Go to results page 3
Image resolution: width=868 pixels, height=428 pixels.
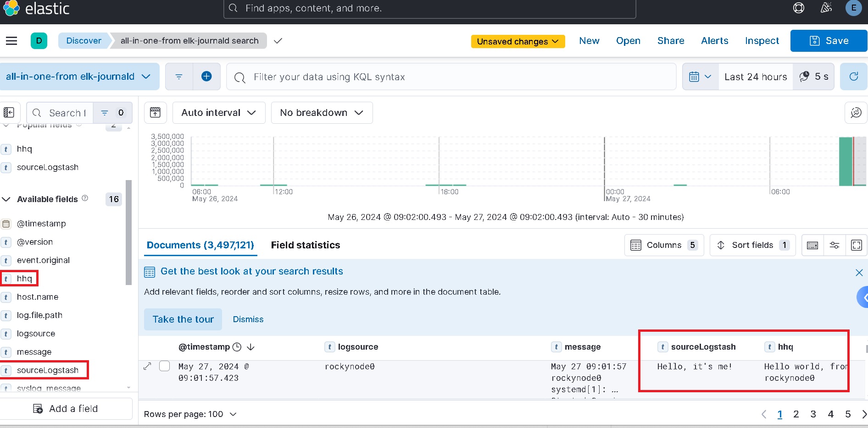coord(813,414)
